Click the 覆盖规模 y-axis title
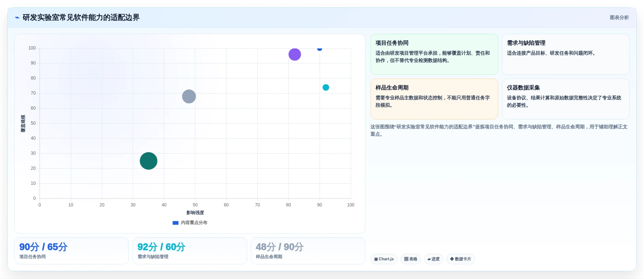Viewport: 644px width, 279px height. [23, 124]
